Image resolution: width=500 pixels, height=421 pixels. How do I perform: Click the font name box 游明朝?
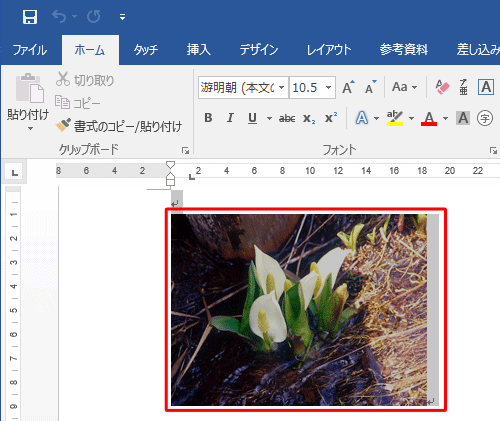(x=237, y=88)
